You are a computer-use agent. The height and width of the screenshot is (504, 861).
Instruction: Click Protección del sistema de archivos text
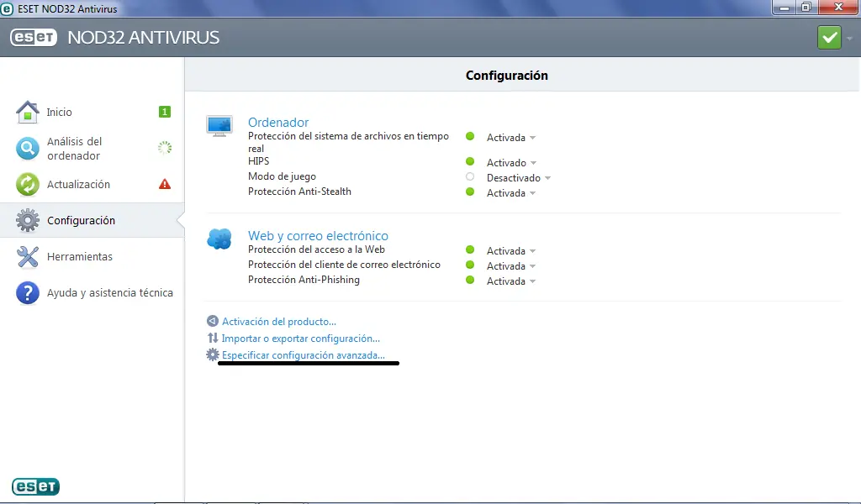(348, 142)
